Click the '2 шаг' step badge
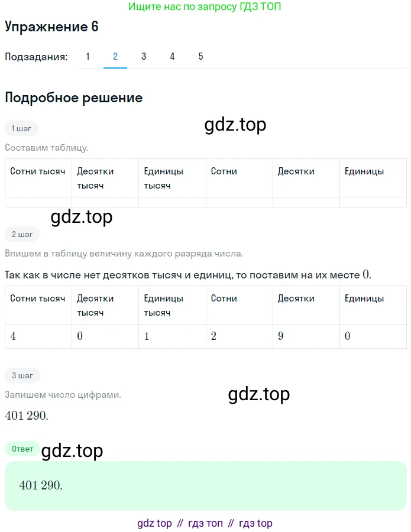 22,235
